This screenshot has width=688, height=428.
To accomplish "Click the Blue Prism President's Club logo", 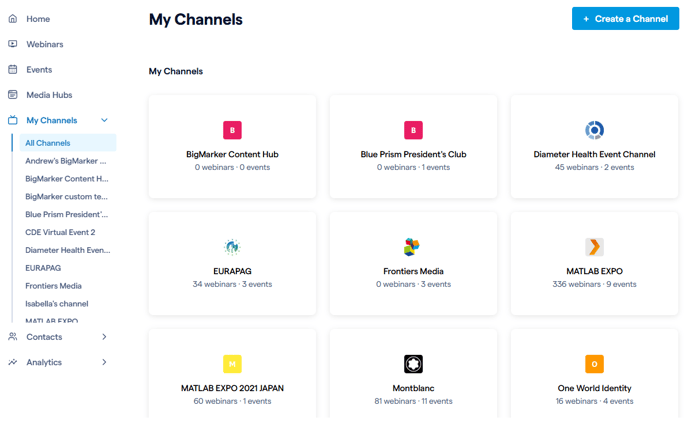I will pos(413,130).
